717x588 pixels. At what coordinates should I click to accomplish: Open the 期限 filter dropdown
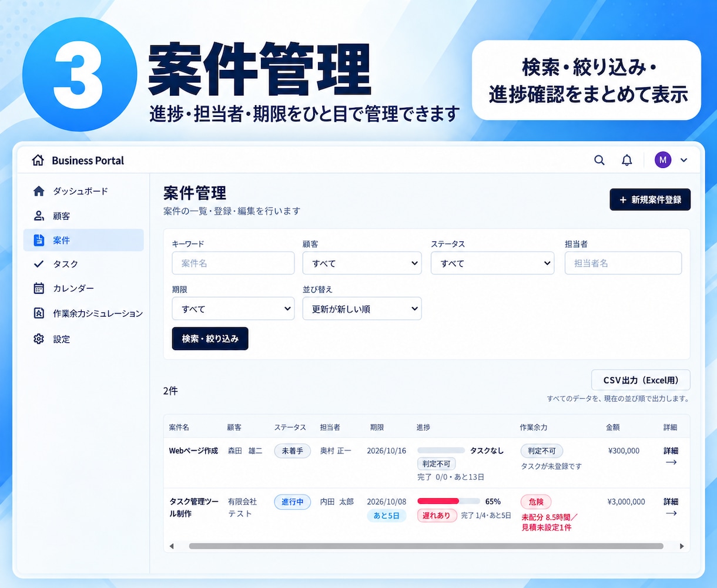[233, 308]
